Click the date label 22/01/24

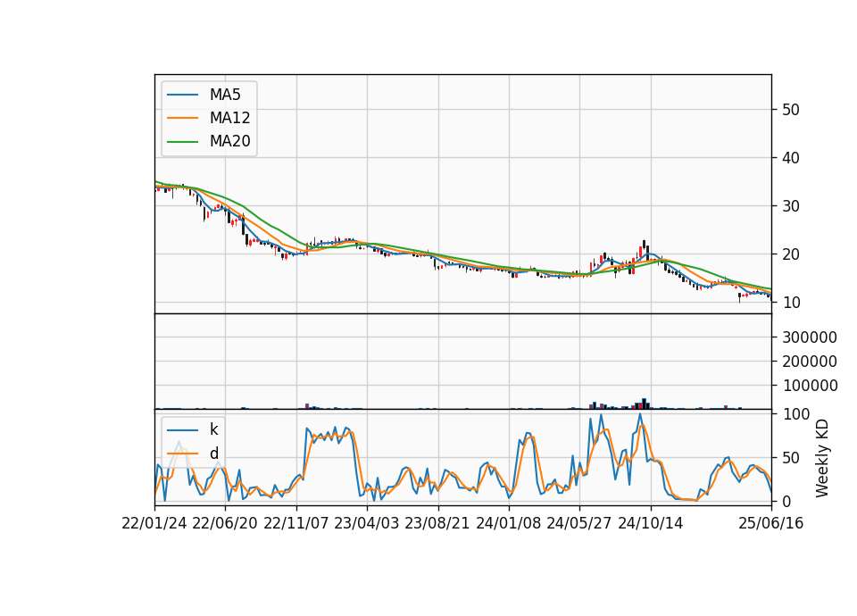click(154, 523)
